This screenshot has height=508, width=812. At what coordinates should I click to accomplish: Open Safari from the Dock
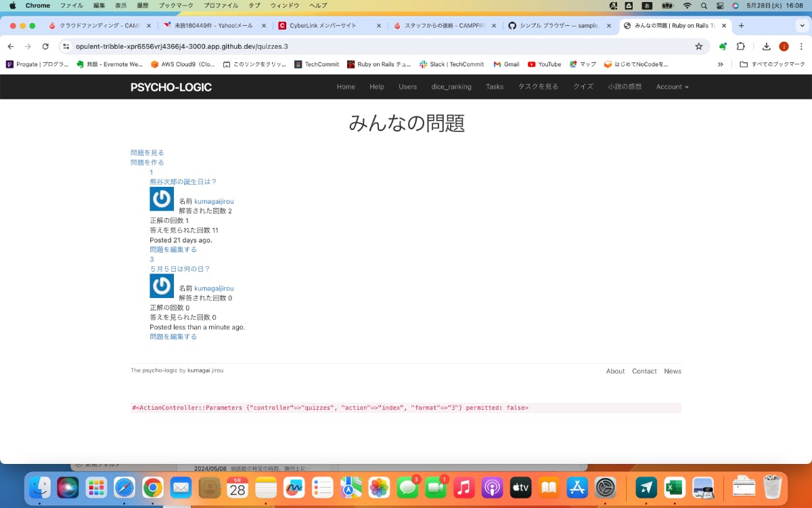124,488
